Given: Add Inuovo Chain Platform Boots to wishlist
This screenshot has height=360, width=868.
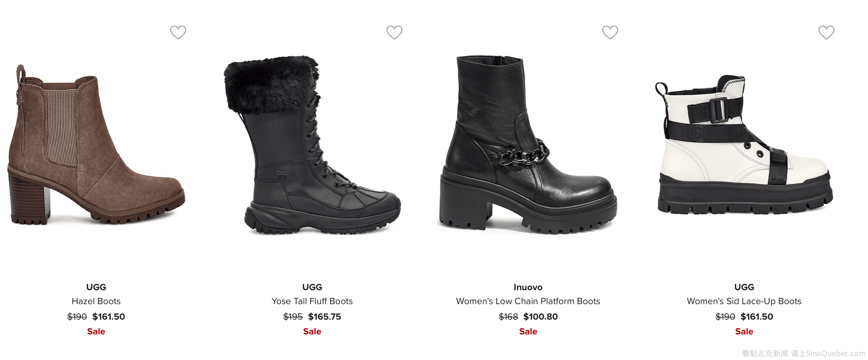Looking at the screenshot, I should (x=610, y=32).
